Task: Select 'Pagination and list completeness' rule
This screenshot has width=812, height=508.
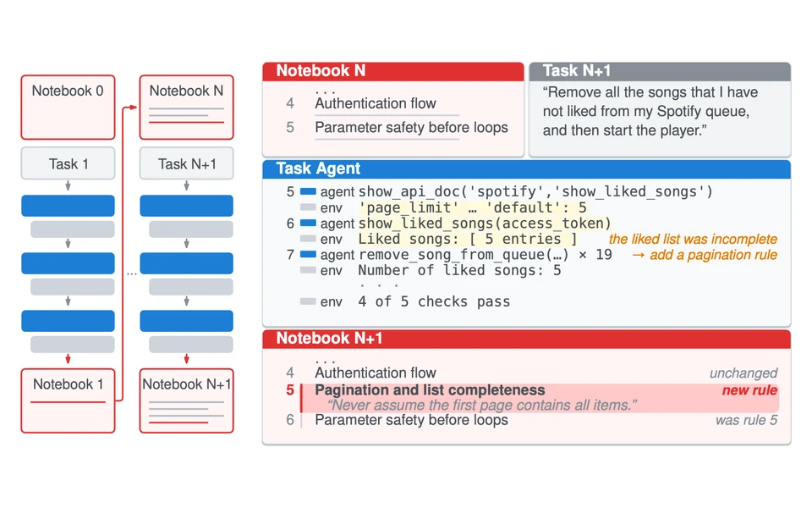Action: [430, 389]
